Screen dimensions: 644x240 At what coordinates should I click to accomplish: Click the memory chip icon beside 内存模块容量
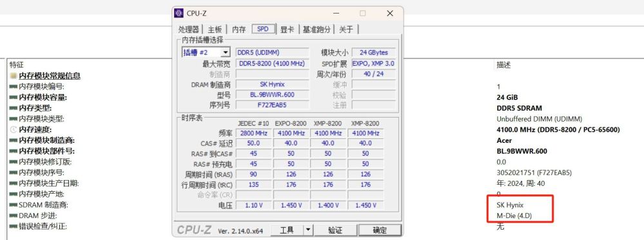14,98
